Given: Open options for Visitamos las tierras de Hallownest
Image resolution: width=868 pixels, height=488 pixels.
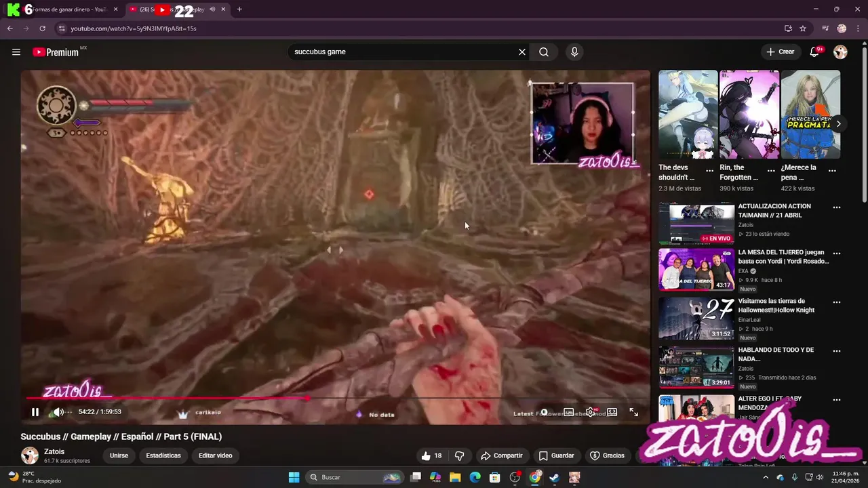Looking at the screenshot, I should [836, 302].
